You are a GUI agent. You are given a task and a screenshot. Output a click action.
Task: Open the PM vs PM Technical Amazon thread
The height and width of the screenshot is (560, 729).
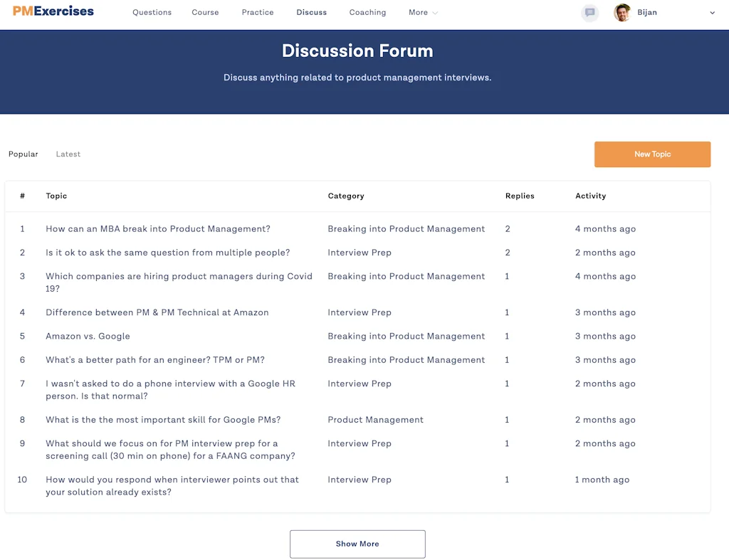pos(157,312)
